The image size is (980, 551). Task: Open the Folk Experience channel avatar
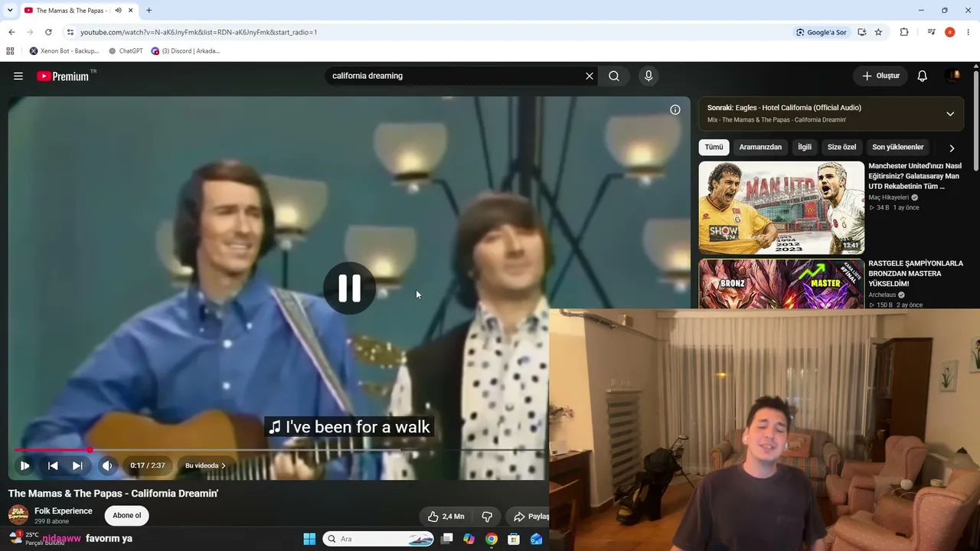tap(18, 515)
